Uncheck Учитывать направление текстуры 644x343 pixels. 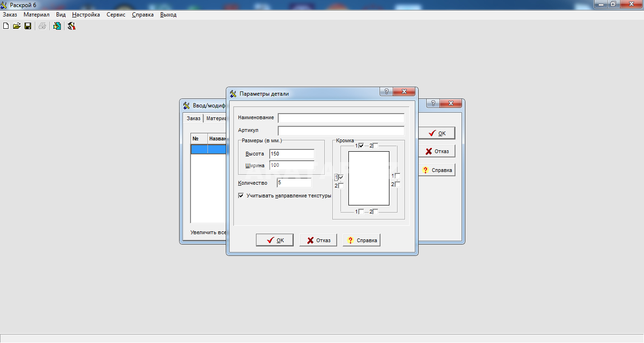(x=241, y=196)
